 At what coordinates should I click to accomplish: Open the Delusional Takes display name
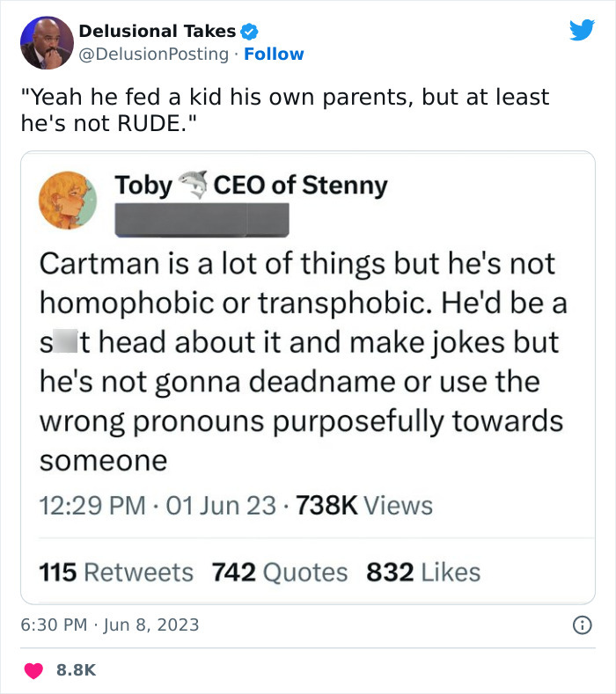pos(157,32)
